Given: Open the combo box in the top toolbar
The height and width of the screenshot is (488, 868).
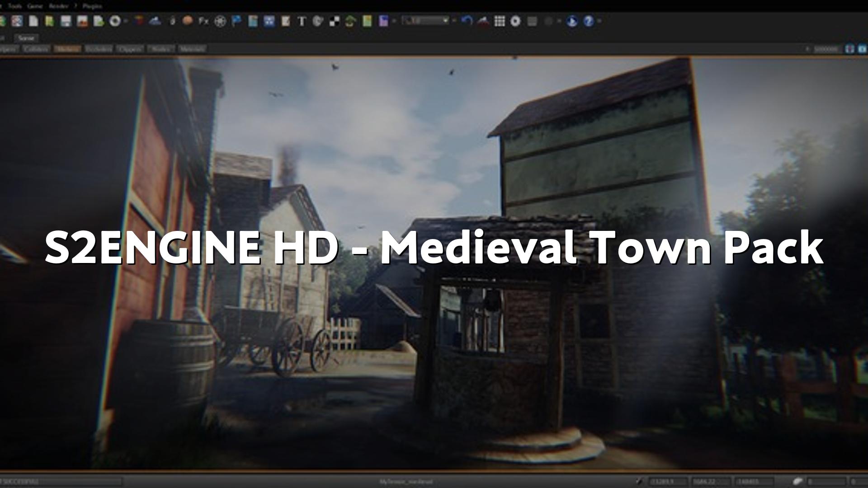Looking at the screenshot, I should click(425, 21).
